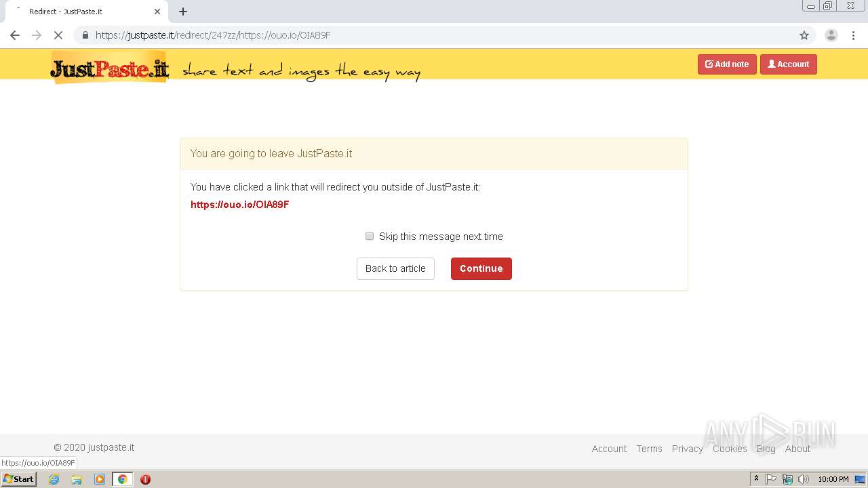868x488 pixels.
Task: Click the Add note button
Action: tap(727, 64)
